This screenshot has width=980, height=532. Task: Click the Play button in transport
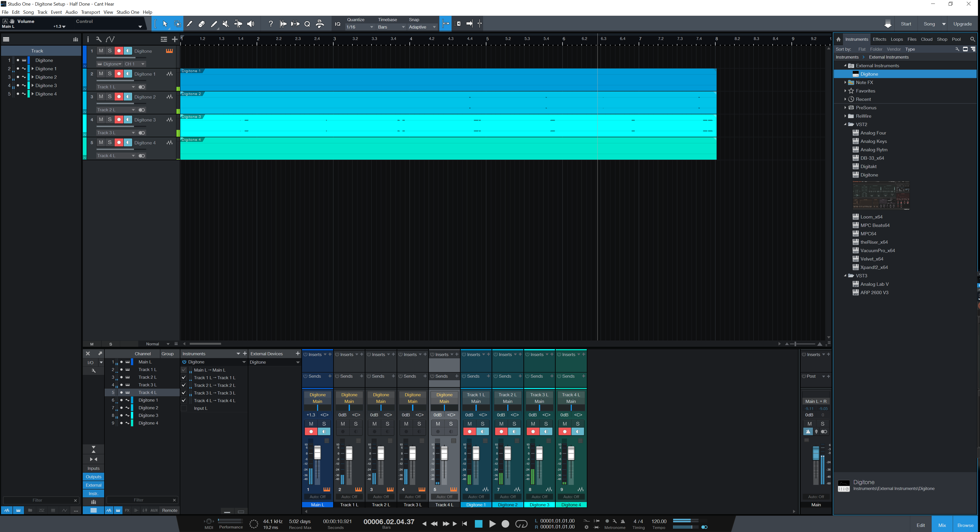492,524
